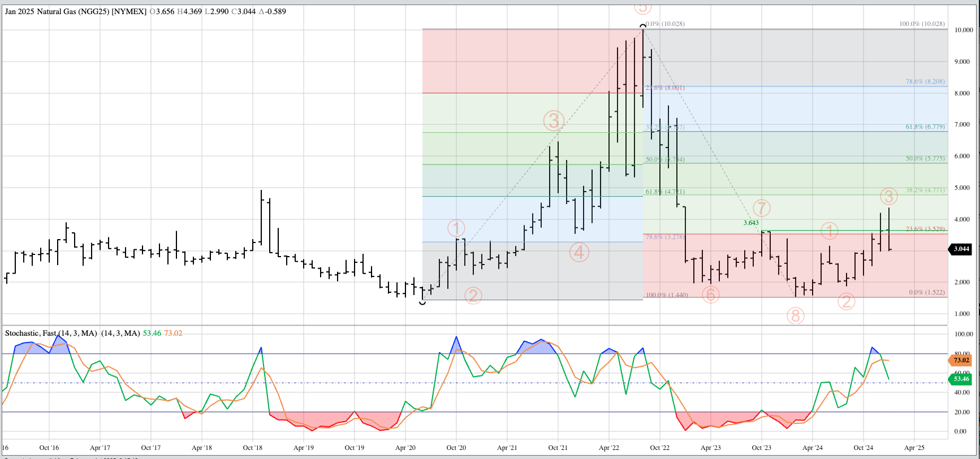Select the circled wave 4 annotation
980x459 pixels.
pyautogui.click(x=579, y=252)
